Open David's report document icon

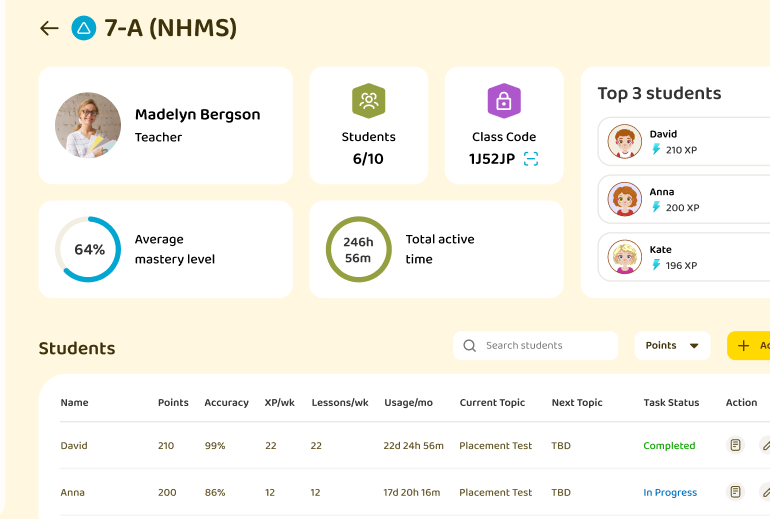tap(735, 445)
